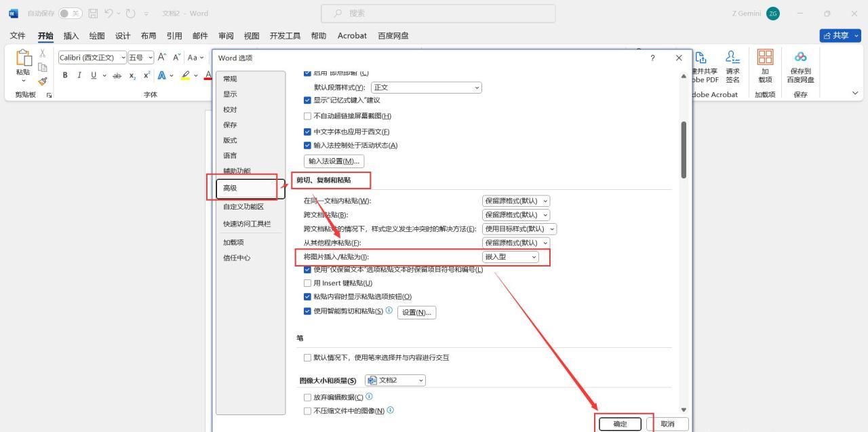868x432 pixels.
Task: Select 常规 in options sidebar
Action: 250,79
